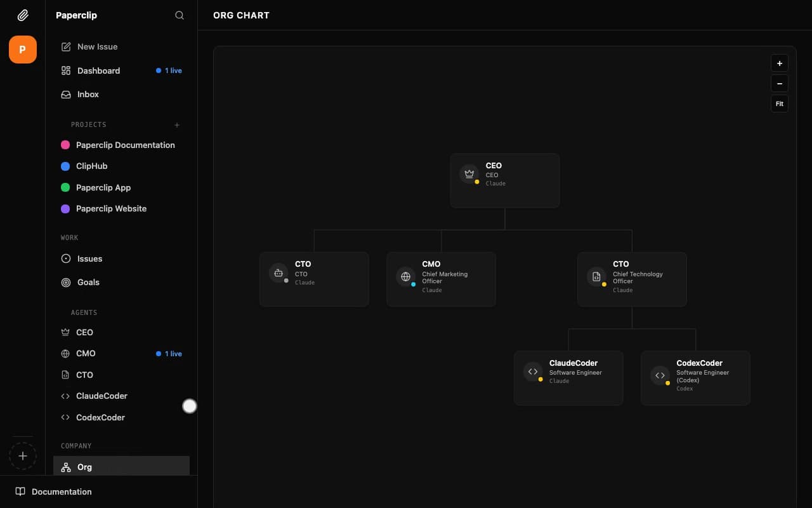Open the orange P company avatar
Image resolution: width=812 pixels, height=508 pixels.
click(23, 50)
